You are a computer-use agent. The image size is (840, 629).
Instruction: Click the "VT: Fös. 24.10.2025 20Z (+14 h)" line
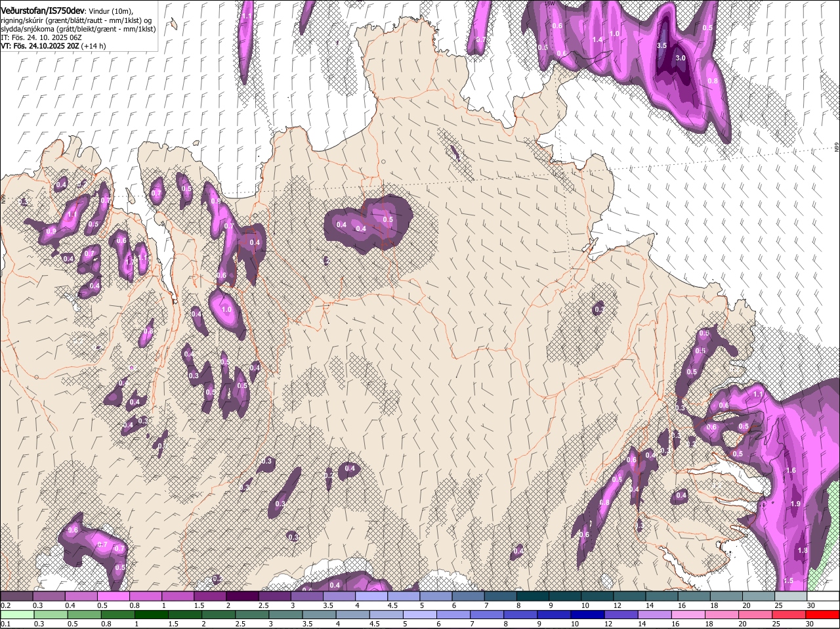click(53, 46)
